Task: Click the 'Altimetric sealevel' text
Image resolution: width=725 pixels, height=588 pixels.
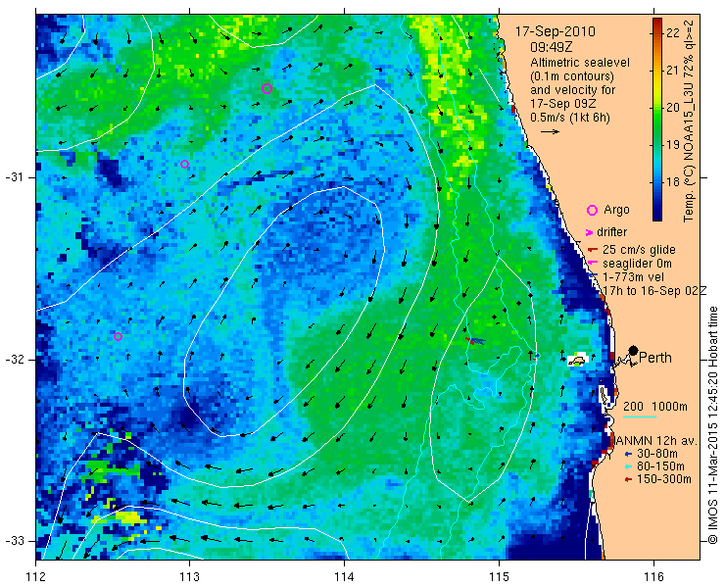Action: [x=580, y=63]
